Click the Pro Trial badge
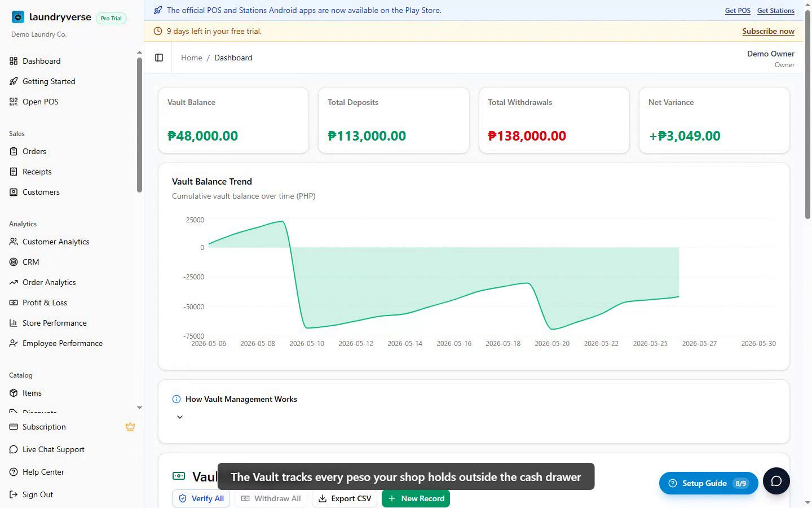Viewport: 812px width, 508px height. [111, 18]
